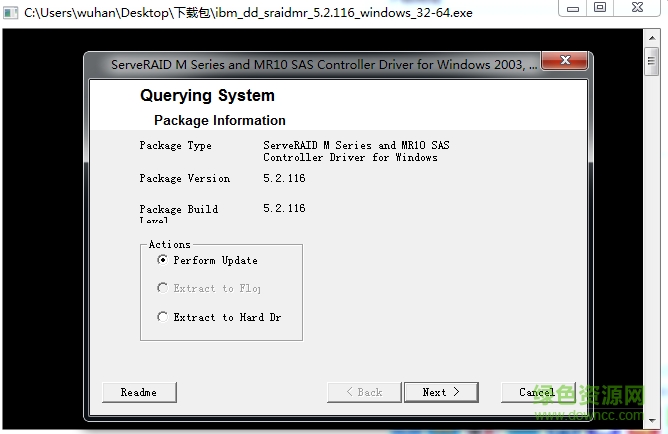This screenshot has height=434, width=668.
Task: Click the ServeRAID dialog title bar text
Action: (x=324, y=65)
